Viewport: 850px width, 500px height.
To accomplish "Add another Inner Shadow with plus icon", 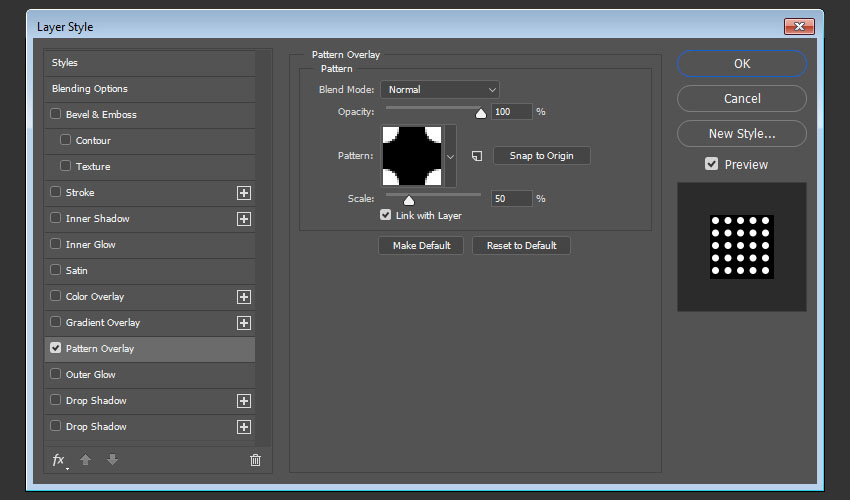I will 243,219.
